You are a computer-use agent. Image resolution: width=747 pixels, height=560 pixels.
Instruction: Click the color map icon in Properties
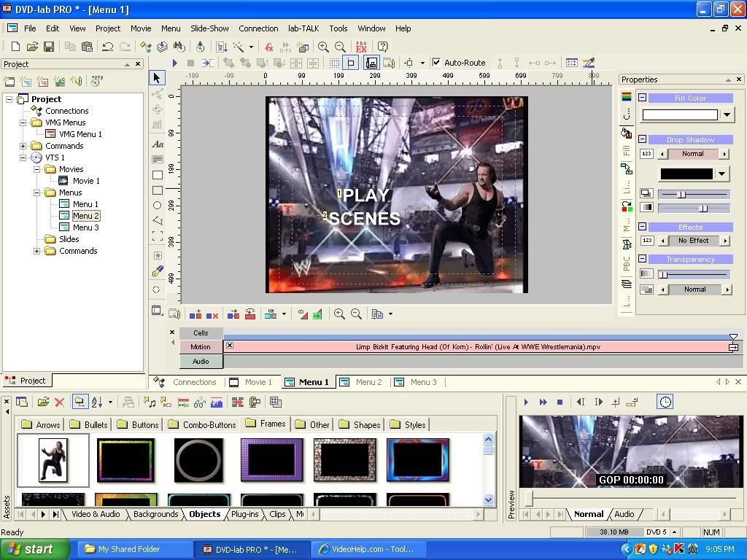point(627,97)
